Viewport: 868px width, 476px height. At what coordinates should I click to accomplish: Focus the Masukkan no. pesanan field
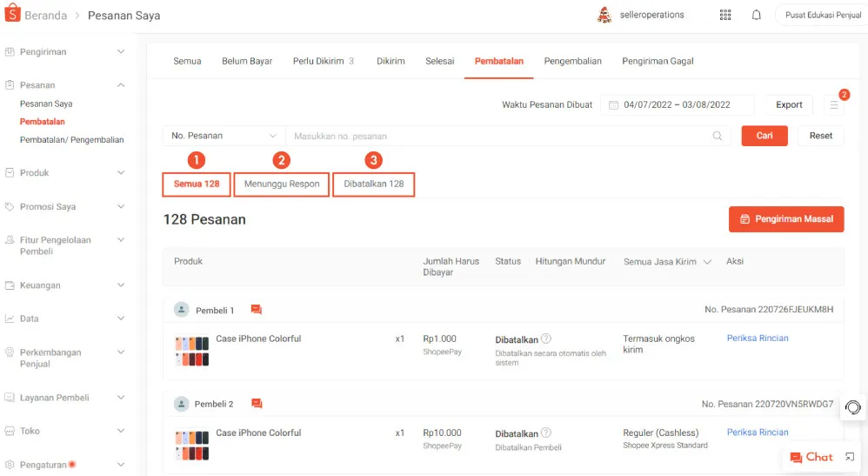coord(508,136)
